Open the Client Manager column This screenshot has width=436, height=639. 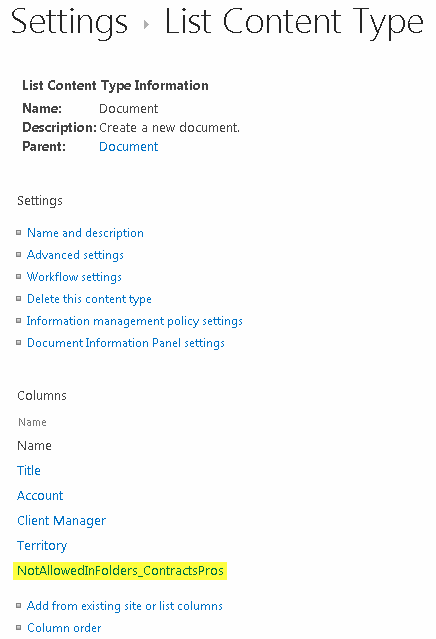(x=61, y=521)
